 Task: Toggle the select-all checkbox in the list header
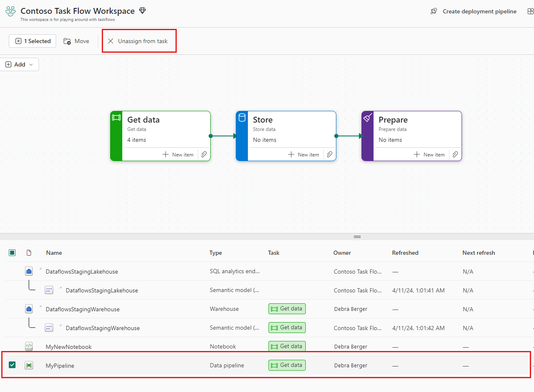coord(12,253)
